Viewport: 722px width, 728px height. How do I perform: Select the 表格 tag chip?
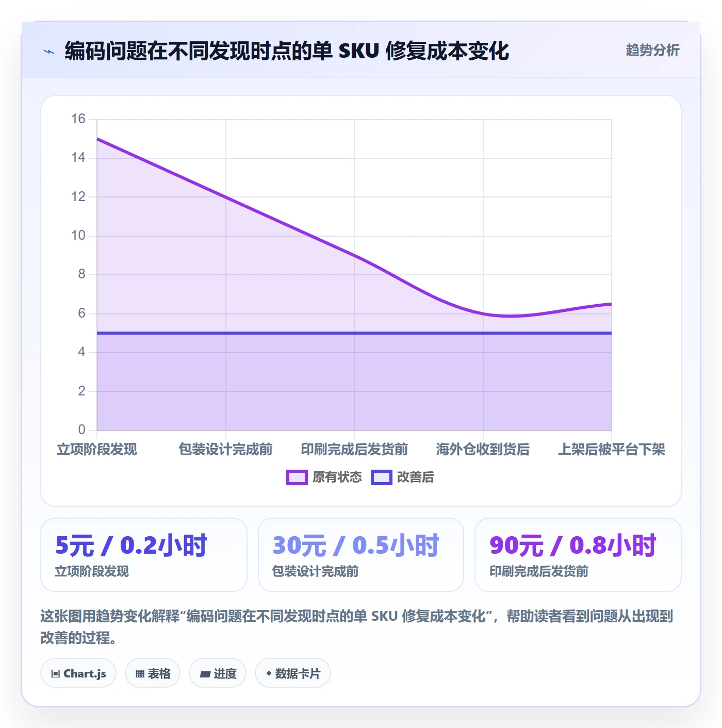pos(153,673)
